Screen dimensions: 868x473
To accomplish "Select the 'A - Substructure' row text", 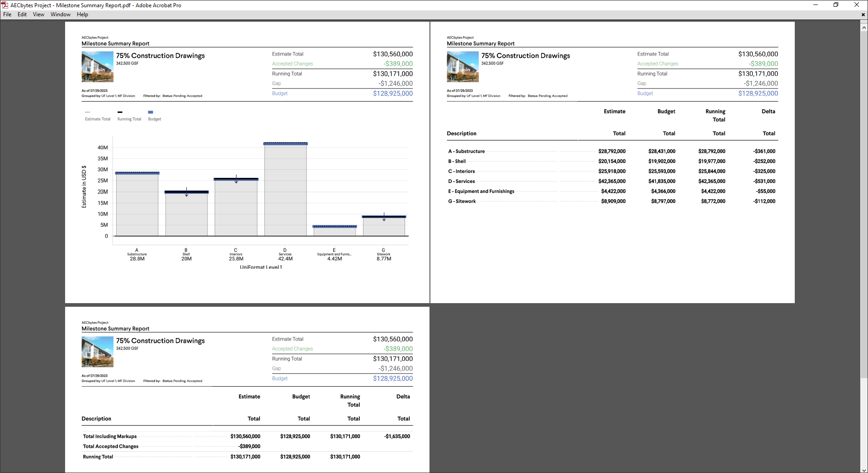I will [466, 151].
